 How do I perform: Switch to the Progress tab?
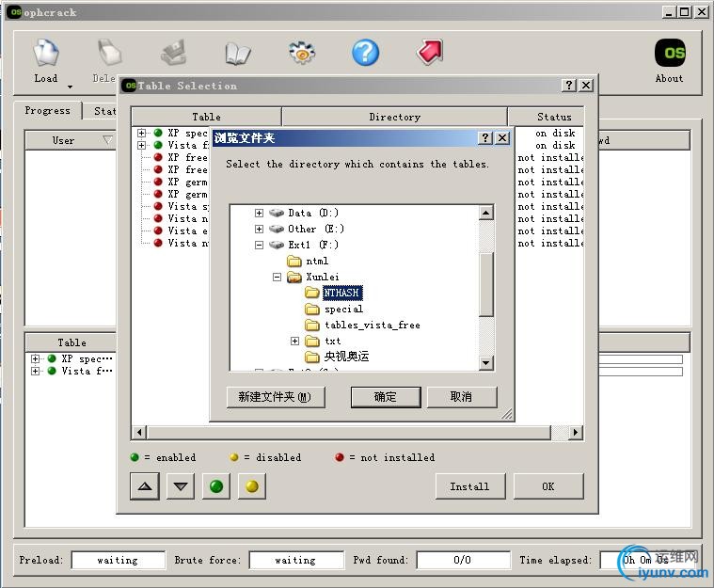tap(48, 111)
